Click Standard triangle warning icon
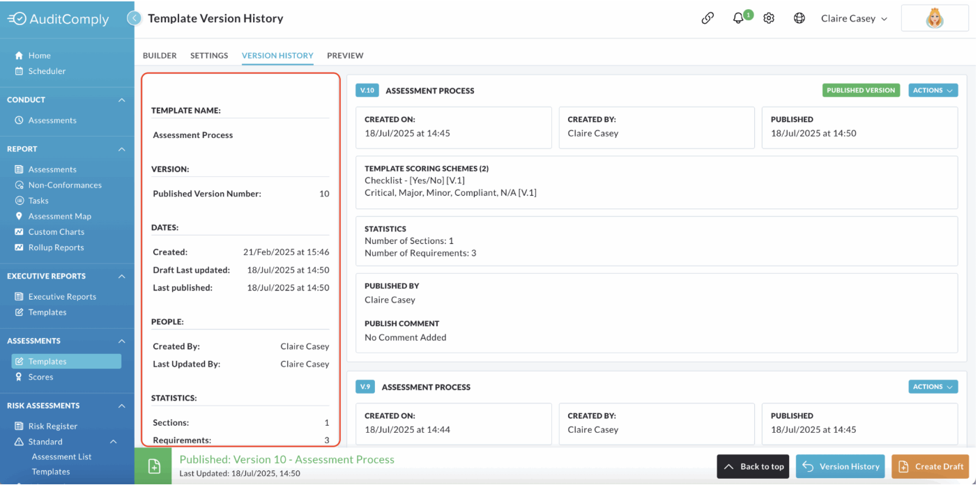This screenshot has width=980, height=485. tap(20, 442)
